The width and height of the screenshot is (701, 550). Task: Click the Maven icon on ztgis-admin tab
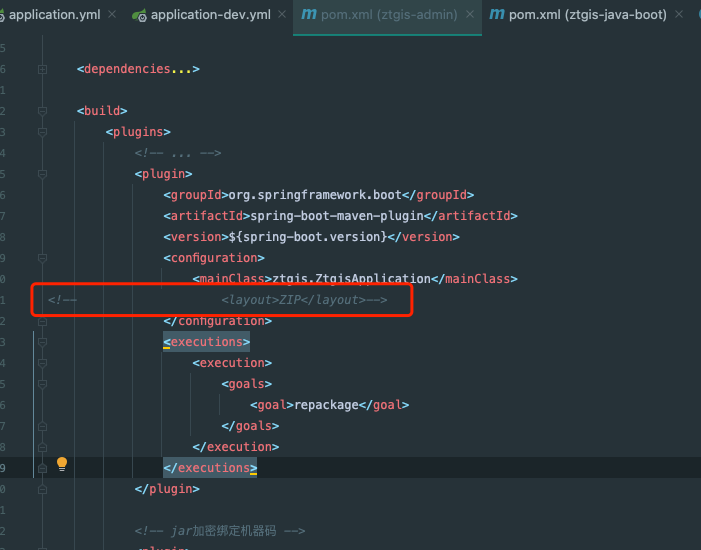[x=310, y=15]
